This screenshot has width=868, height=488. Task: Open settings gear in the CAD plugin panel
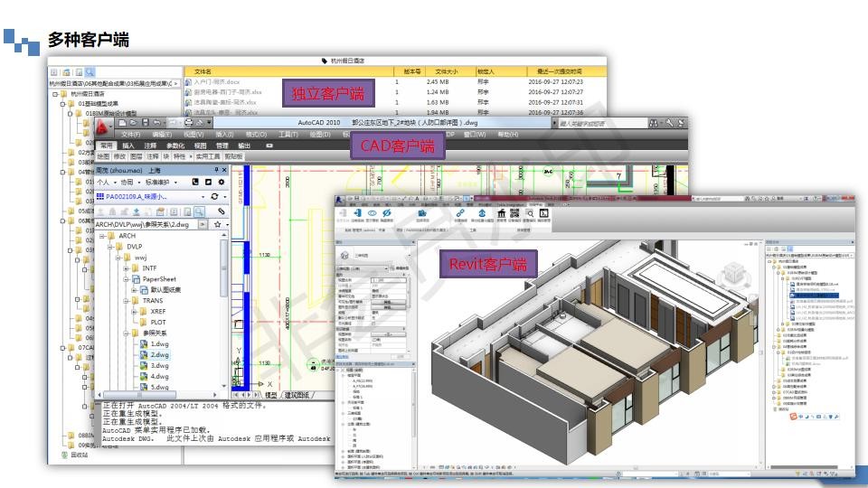coord(222,182)
